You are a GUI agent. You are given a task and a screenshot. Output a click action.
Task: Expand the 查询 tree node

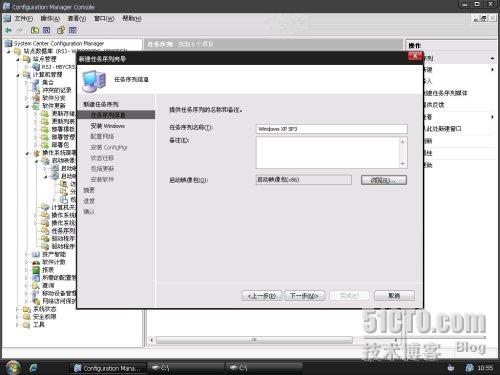tap(27, 286)
